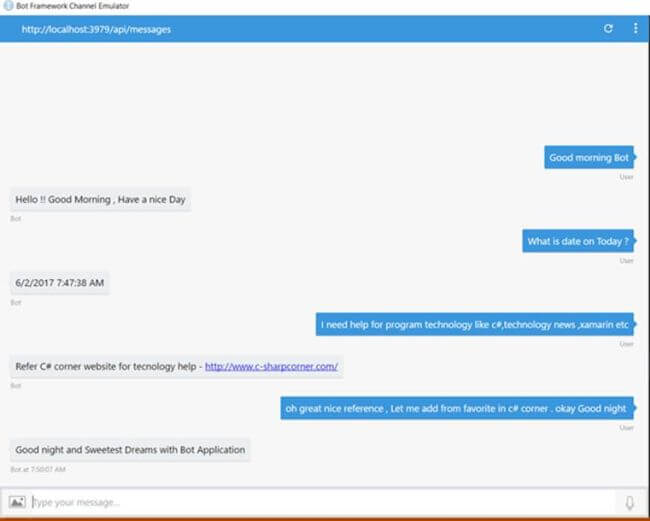Select 'Good night and Sweetest Dreams' reply
Image resolution: width=650 pixels, height=521 pixels.
click(130, 450)
